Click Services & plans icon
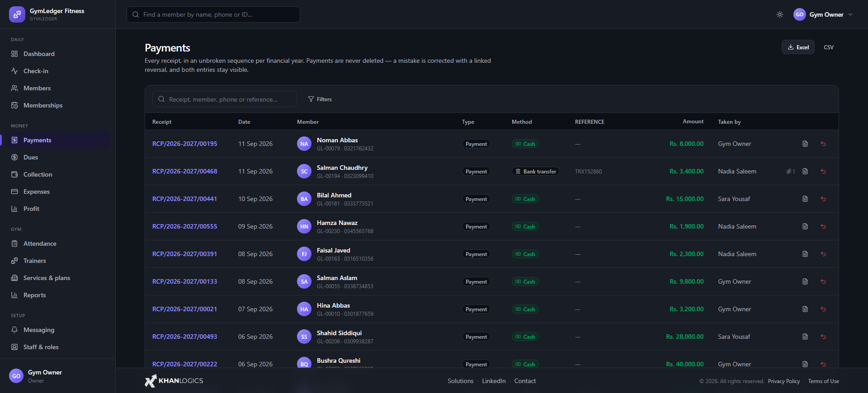Image resolution: width=868 pixels, height=393 pixels. (14, 278)
